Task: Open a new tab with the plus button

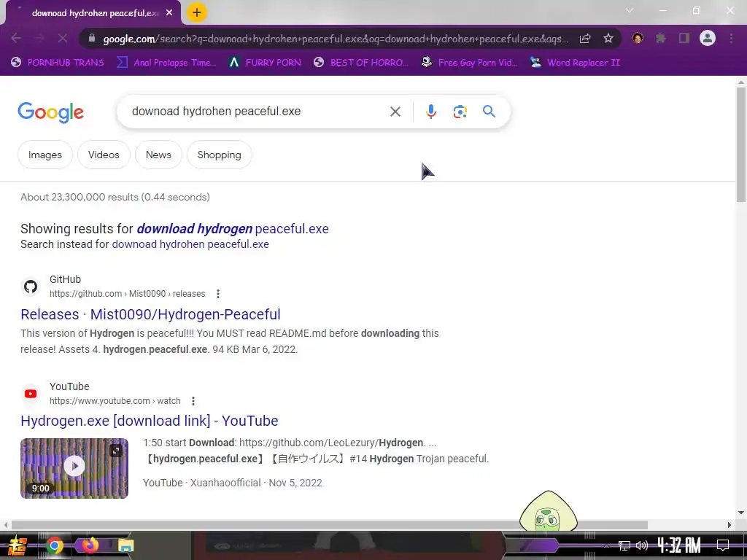Action: tap(197, 12)
